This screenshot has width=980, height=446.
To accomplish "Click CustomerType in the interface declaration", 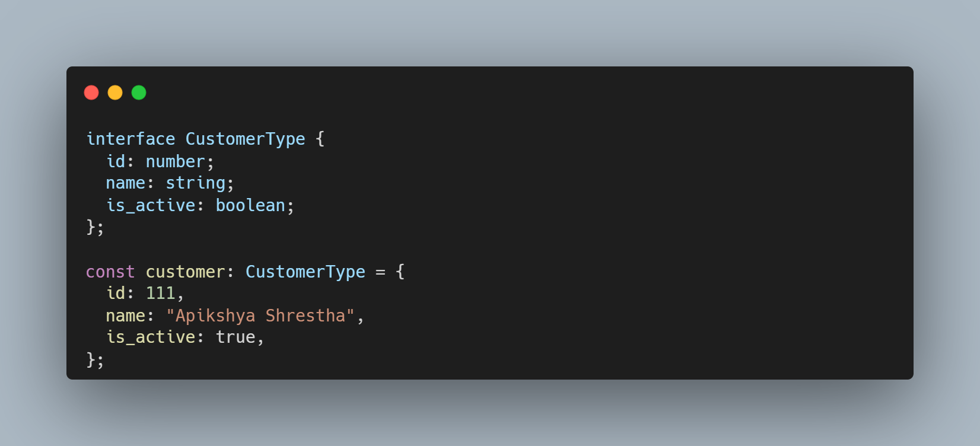I will [245, 139].
